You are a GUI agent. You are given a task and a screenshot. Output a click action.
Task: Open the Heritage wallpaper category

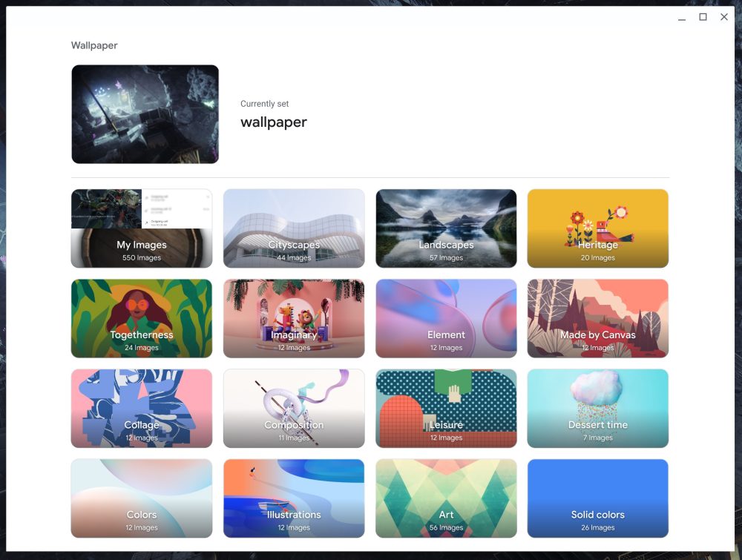(x=598, y=228)
